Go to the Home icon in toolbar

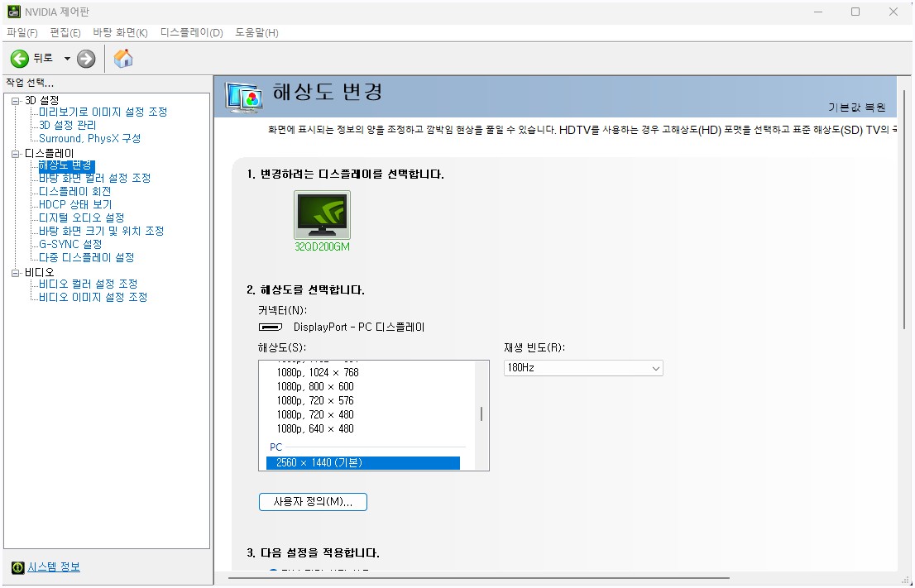tap(123, 59)
